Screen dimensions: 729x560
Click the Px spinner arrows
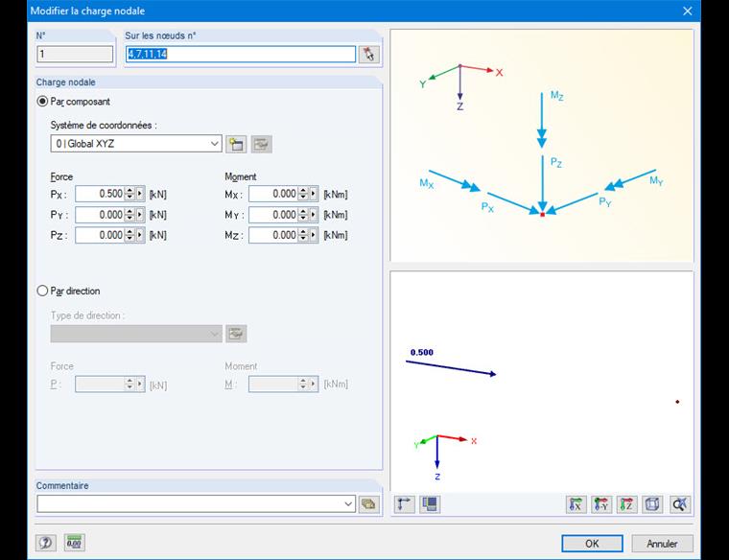[x=129, y=194]
